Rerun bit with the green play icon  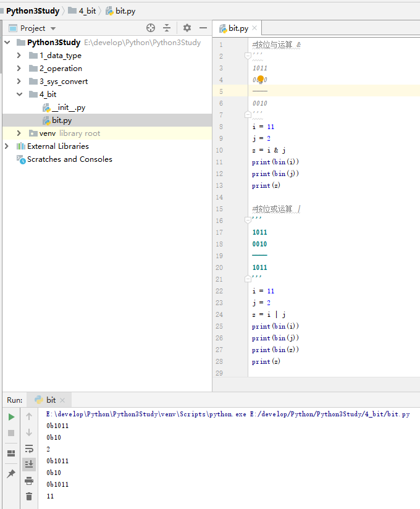(x=11, y=417)
